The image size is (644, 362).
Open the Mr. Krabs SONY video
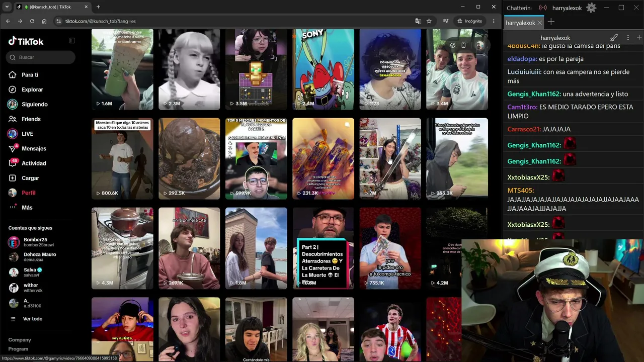click(323, 69)
